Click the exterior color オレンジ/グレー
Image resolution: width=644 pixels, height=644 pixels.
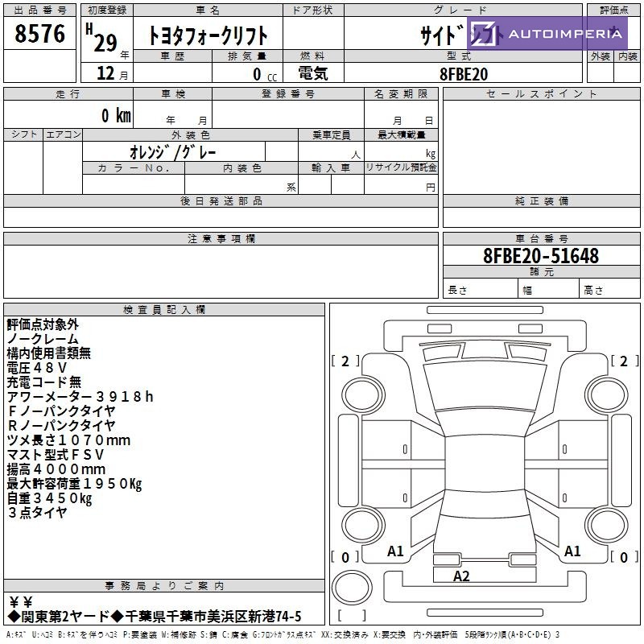click(172, 152)
